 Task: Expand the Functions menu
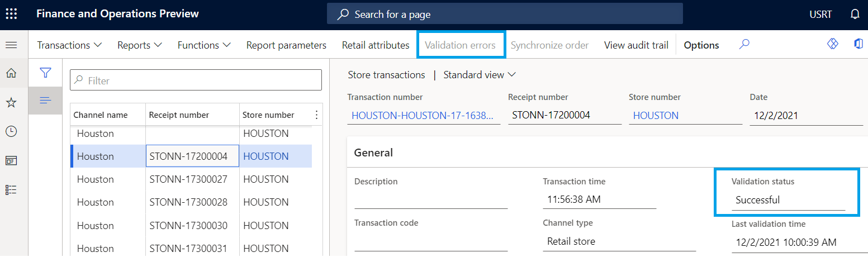pos(205,45)
